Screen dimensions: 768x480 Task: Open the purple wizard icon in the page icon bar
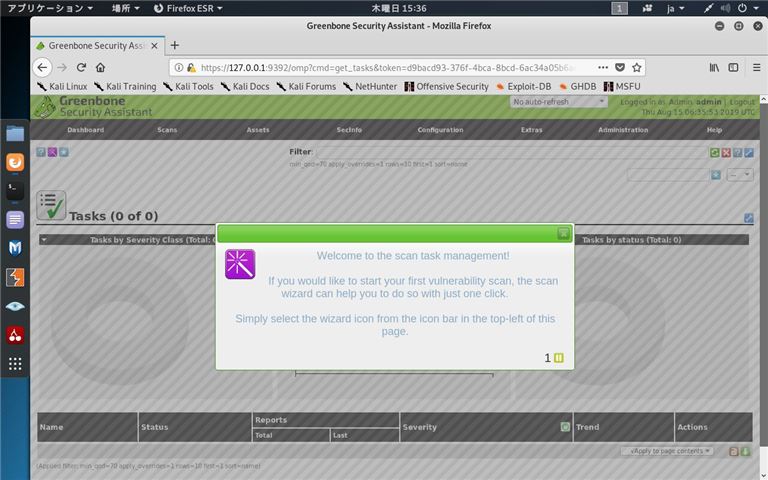[52, 152]
